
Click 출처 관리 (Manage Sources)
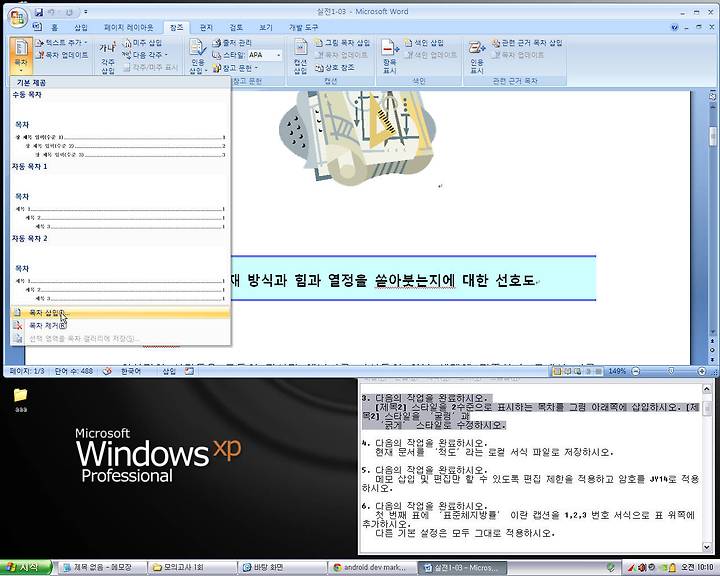coord(232,43)
